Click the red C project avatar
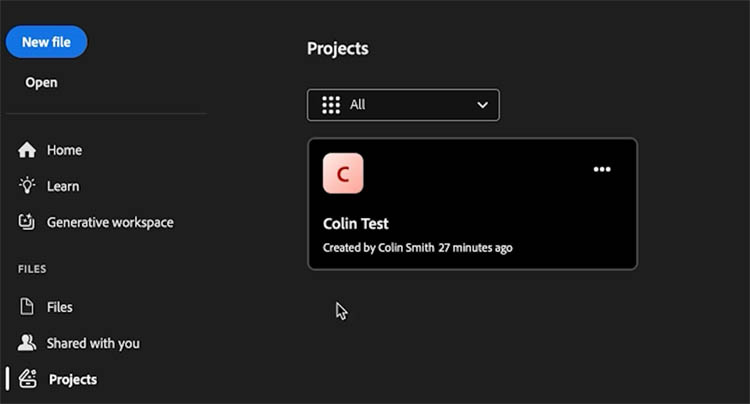This screenshot has width=750, height=404. (343, 173)
